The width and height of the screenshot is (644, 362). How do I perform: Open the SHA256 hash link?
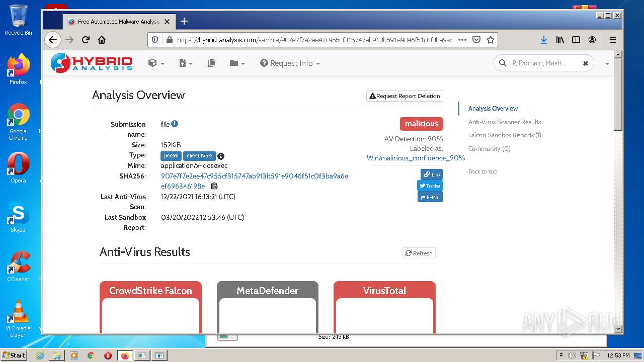pos(255,181)
